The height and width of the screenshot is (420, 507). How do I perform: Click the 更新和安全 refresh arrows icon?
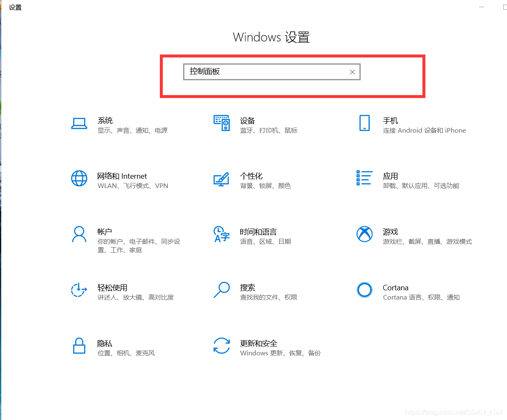click(222, 346)
